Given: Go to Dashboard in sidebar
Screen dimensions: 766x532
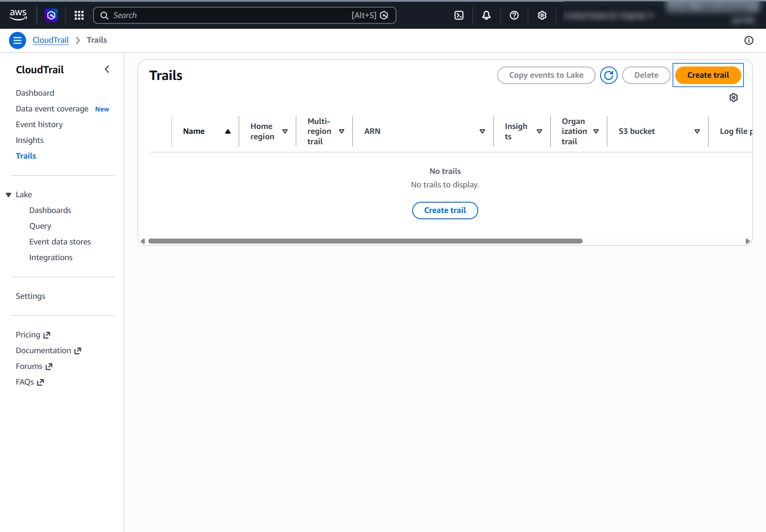Looking at the screenshot, I should click(x=35, y=93).
